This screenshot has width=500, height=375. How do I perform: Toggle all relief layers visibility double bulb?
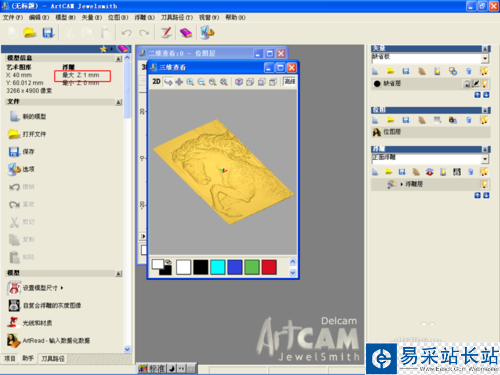[x=484, y=172]
